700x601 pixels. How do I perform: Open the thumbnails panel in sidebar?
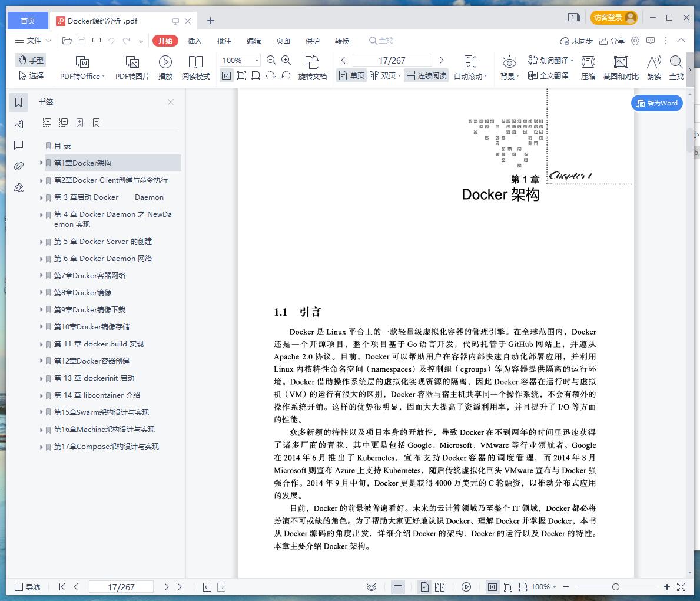(19, 124)
